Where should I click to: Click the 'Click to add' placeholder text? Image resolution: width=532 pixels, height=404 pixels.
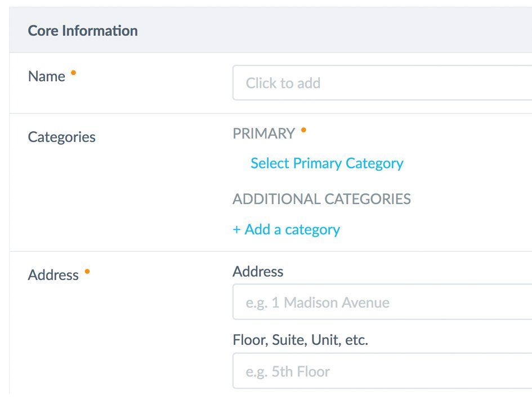pos(283,83)
